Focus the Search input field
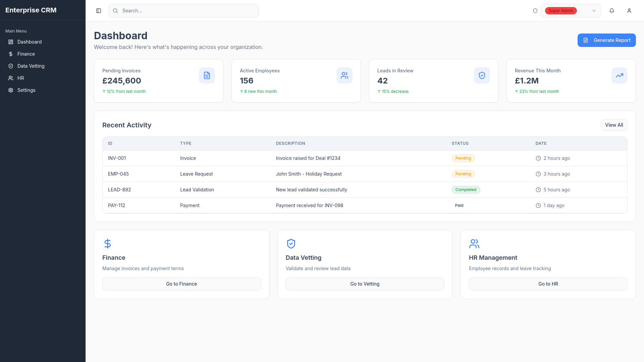The width and height of the screenshot is (644, 362). [x=184, y=11]
